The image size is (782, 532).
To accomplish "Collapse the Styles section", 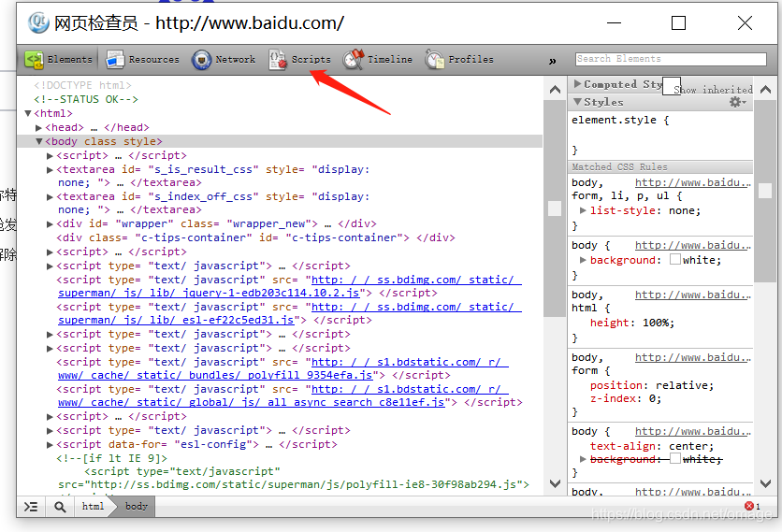I will [x=577, y=102].
